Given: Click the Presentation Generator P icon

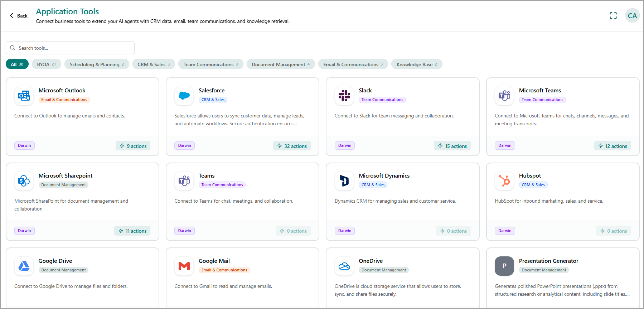Looking at the screenshot, I should [504, 266].
